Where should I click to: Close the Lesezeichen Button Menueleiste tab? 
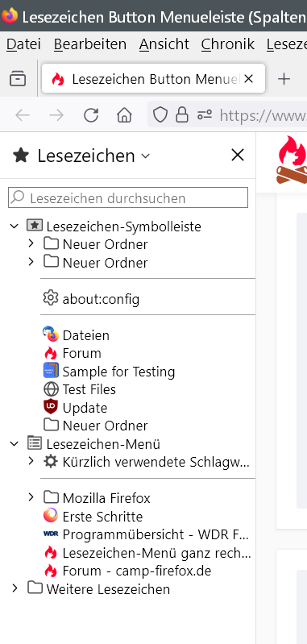coord(248,78)
